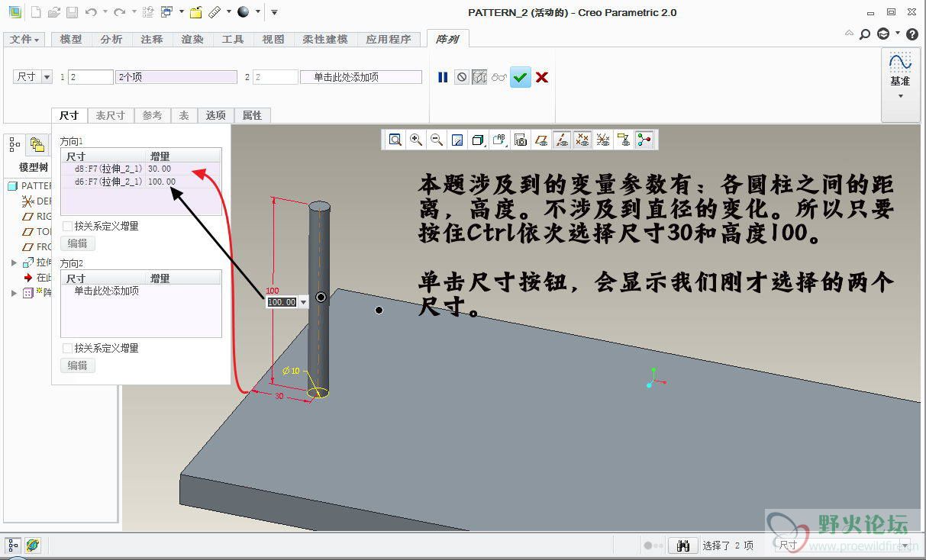
Task: Switch to the 柔性建模 ribbon tab
Action: click(325, 40)
